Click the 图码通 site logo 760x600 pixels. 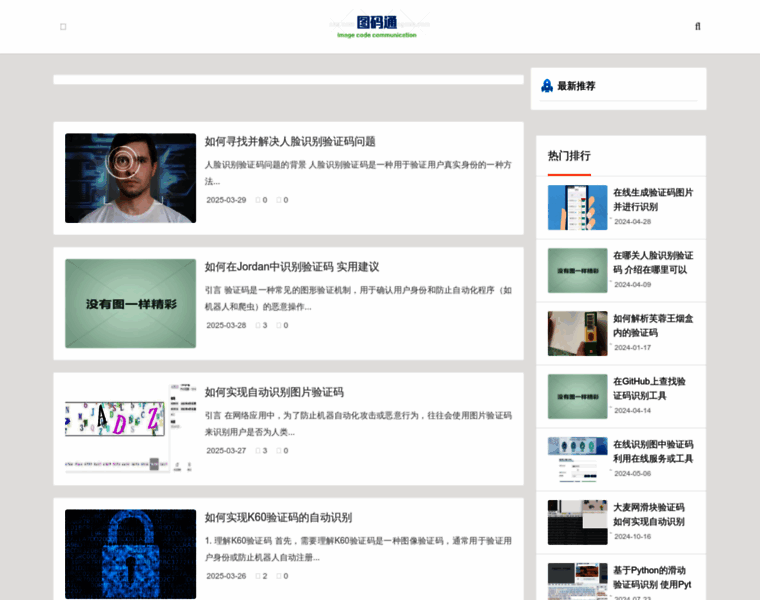[377, 26]
